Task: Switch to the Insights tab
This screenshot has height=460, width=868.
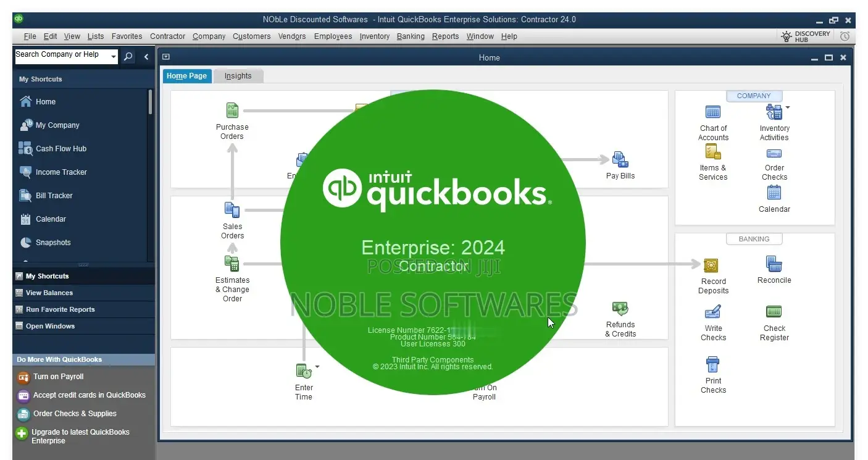Action: (x=238, y=76)
